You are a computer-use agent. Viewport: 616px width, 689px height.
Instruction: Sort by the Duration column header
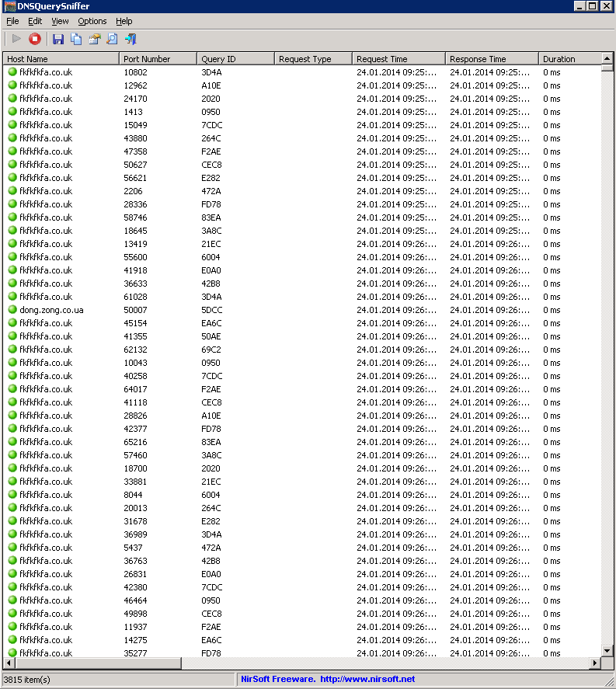(x=569, y=59)
